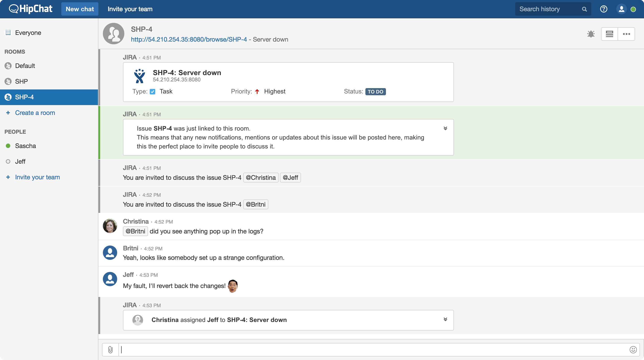Click the HipChat logo
The width and height of the screenshot is (644, 360).
click(30, 9)
